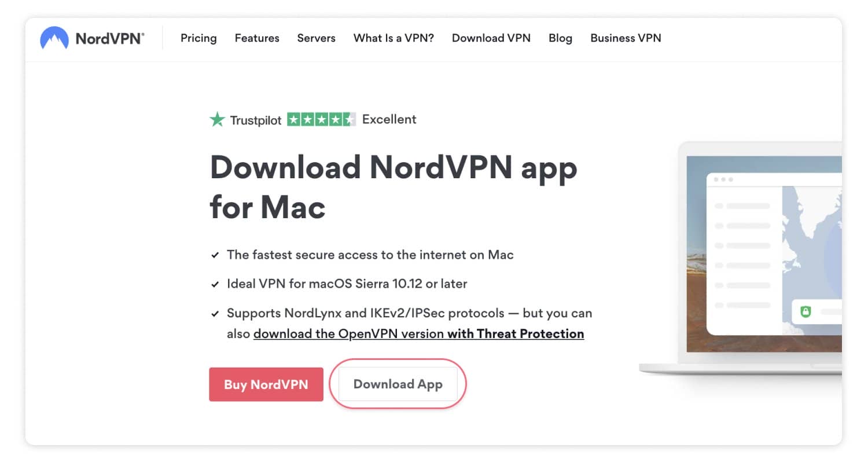868x463 pixels.
Task: Open Download VPN from the top navigation
Action: click(491, 38)
